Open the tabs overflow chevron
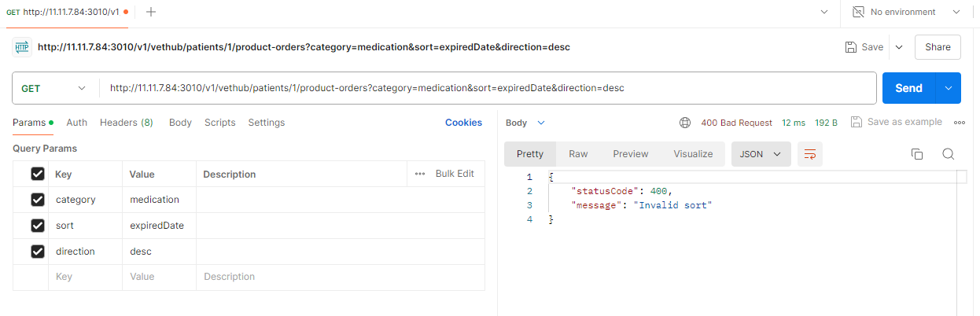 click(824, 12)
